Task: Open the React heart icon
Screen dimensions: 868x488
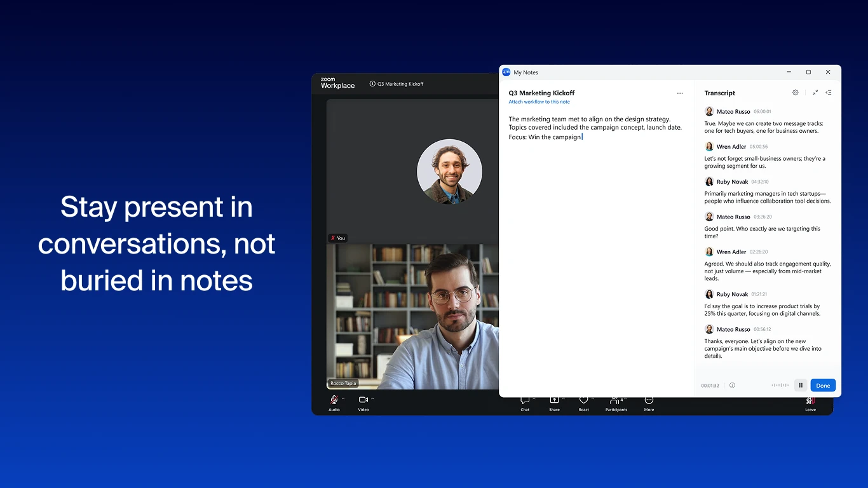Action: pos(583,400)
